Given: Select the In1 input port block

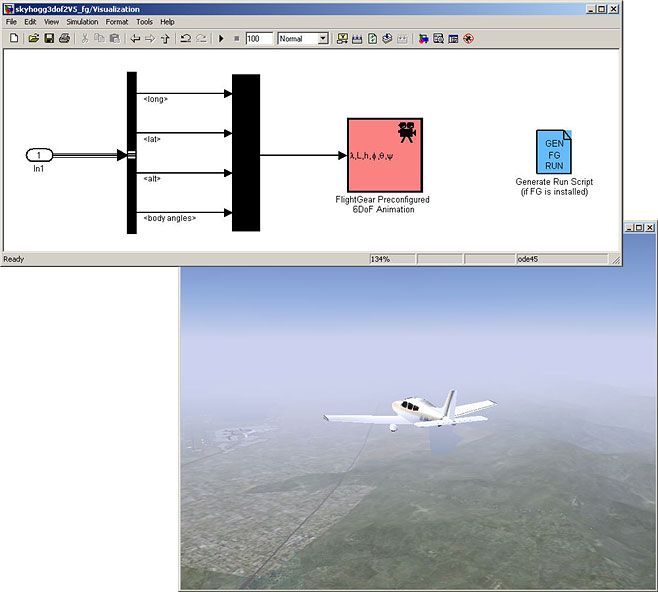Looking at the screenshot, I should click(39, 155).
